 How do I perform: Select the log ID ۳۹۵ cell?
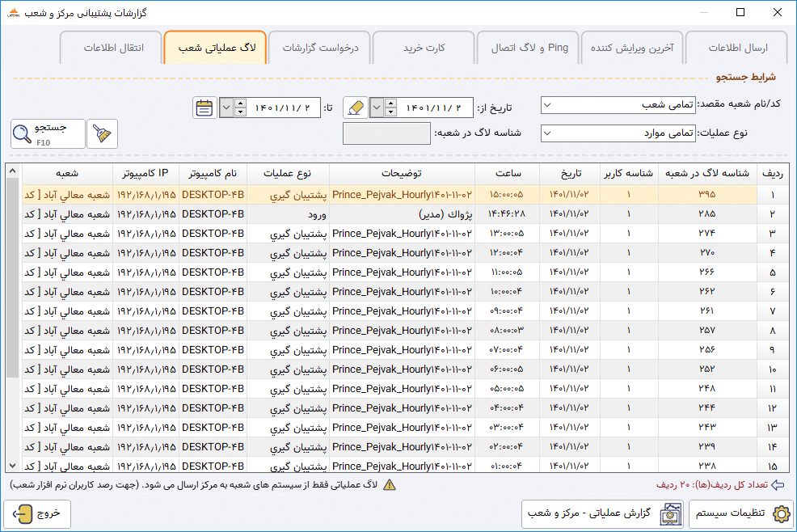(x=707, y=195)
